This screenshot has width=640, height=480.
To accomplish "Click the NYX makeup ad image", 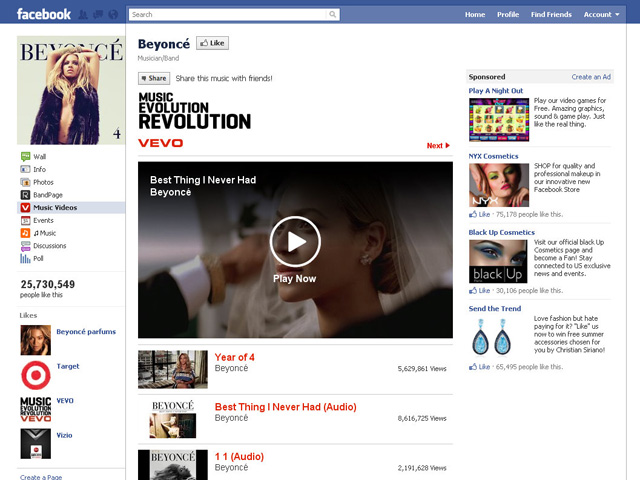I will (x=499, y=185).
